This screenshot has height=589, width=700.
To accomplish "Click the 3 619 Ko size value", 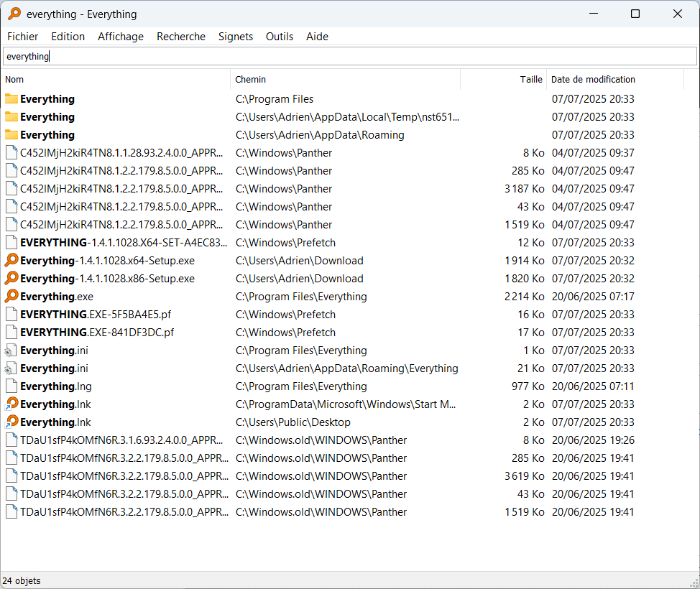I will click(x=524, y=476).
